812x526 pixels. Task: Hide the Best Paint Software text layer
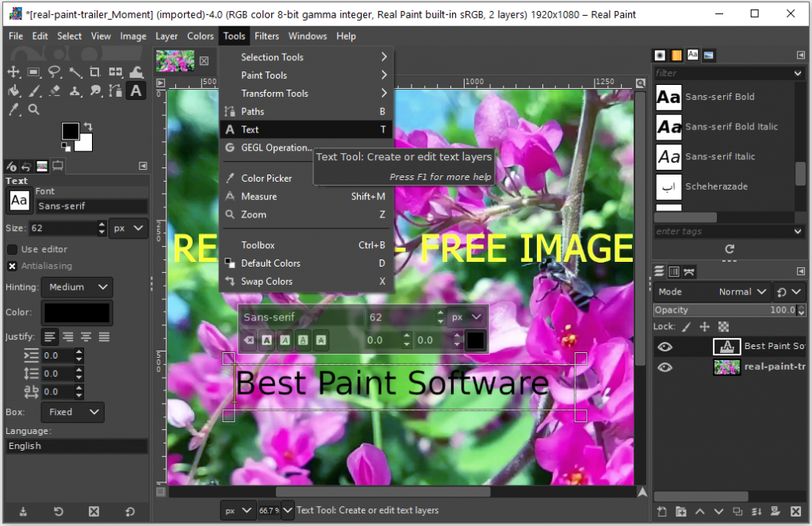coord(665,347)
